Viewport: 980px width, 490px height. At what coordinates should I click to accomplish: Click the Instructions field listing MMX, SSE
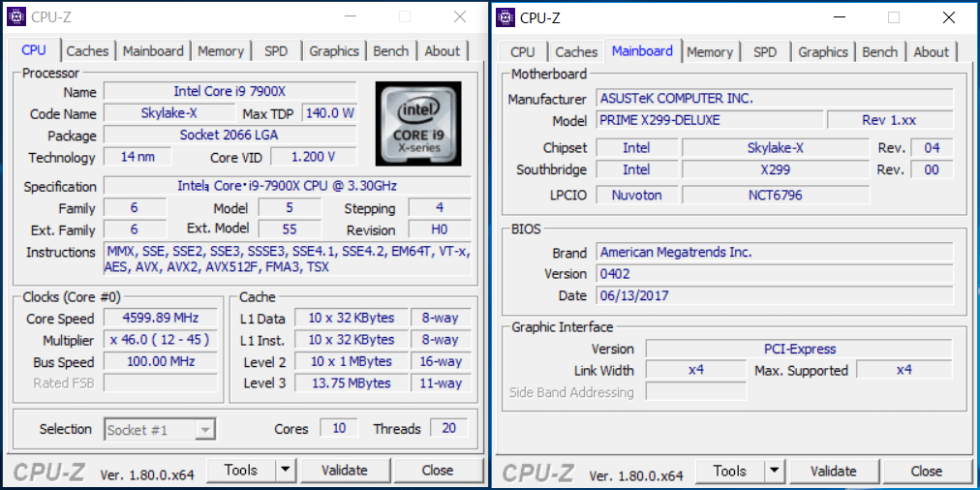(x=288, y=260)
